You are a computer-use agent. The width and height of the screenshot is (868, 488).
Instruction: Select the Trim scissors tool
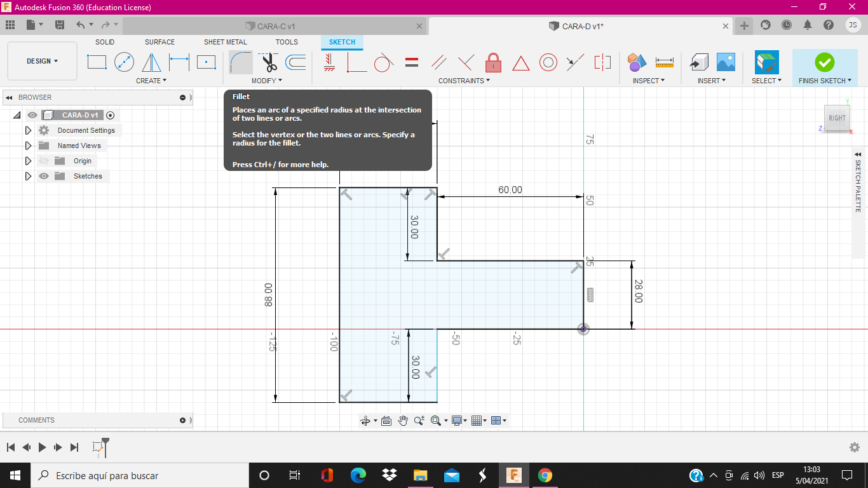pos(269,62)
